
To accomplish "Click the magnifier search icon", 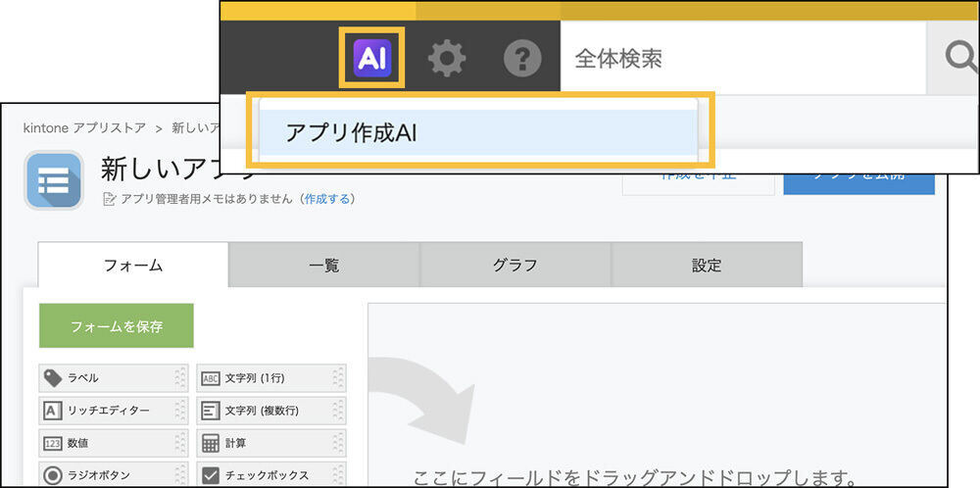I will coord(962,58).
